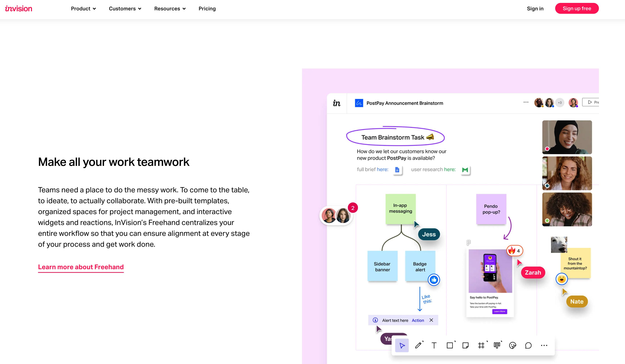
Task: Click the purple Pendo pop-up sticky note
Action: (x=491, y=209)
